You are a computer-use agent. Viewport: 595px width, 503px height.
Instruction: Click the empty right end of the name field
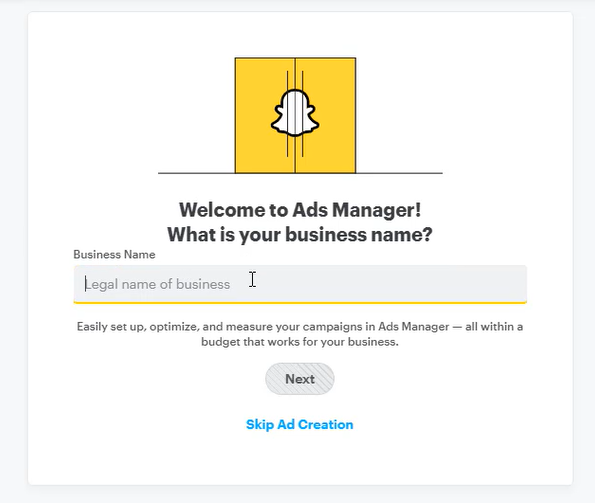455,284
